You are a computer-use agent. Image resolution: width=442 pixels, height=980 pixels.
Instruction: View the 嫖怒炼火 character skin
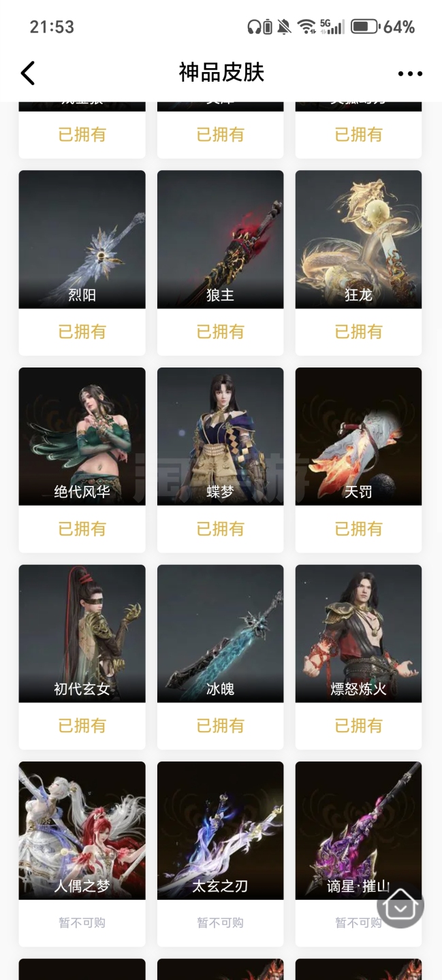[358, 634]
